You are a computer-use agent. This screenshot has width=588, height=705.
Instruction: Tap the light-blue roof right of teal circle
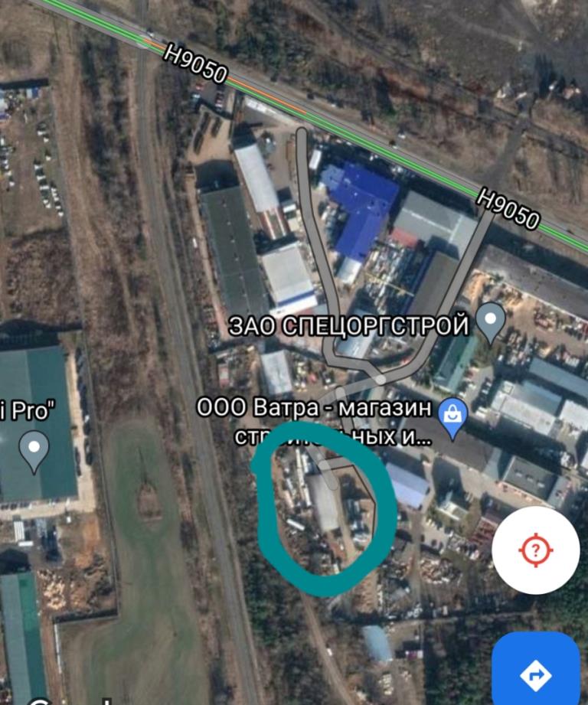pos(408,486)
